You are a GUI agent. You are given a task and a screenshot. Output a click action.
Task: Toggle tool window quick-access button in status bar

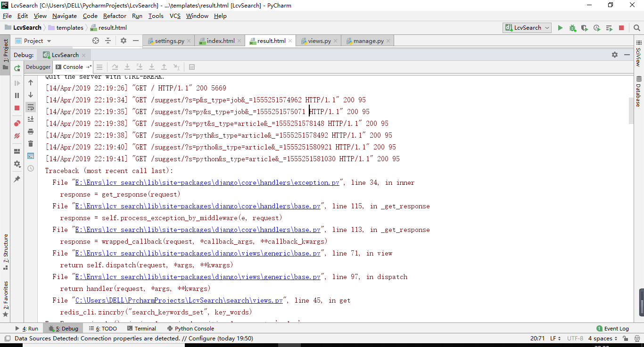point(7,339)
